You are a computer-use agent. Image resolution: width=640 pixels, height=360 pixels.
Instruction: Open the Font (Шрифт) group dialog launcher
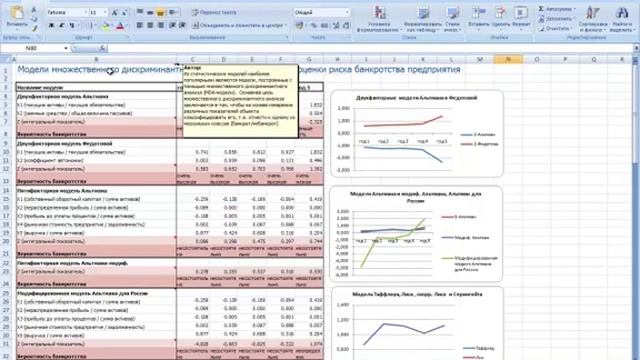click(x=127, y=38)
